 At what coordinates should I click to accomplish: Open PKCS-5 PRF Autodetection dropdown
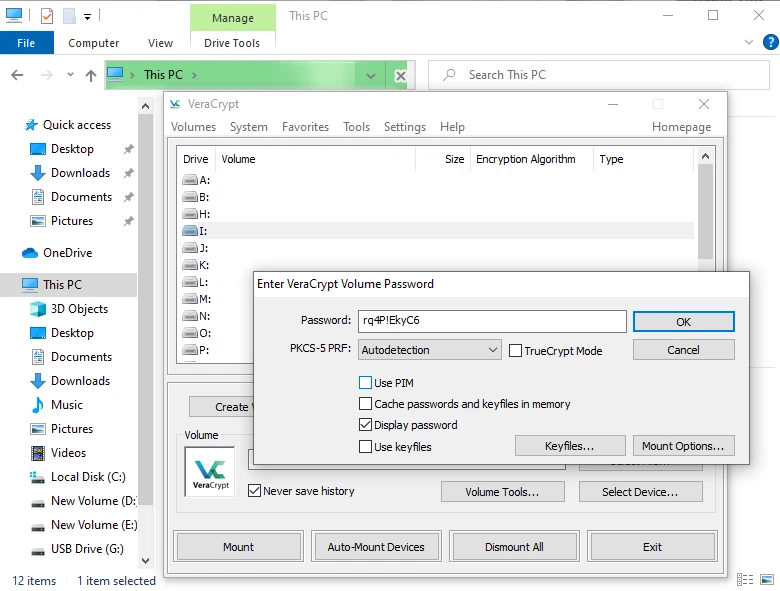pyautogui.click(x=430, y=350)
